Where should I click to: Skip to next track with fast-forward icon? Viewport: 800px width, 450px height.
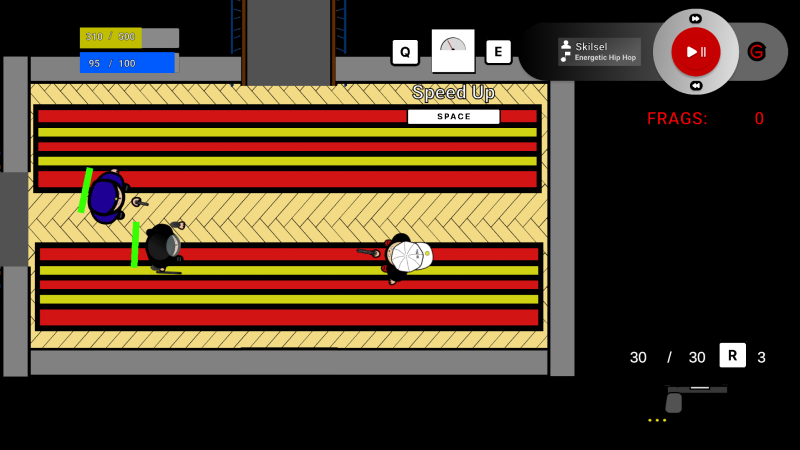pos(696,18)
